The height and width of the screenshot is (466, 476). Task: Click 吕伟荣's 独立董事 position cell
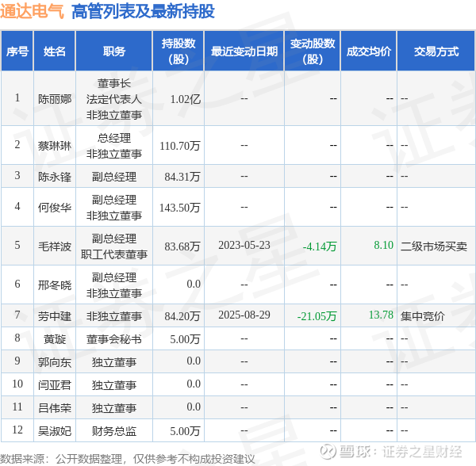[113, 408]
